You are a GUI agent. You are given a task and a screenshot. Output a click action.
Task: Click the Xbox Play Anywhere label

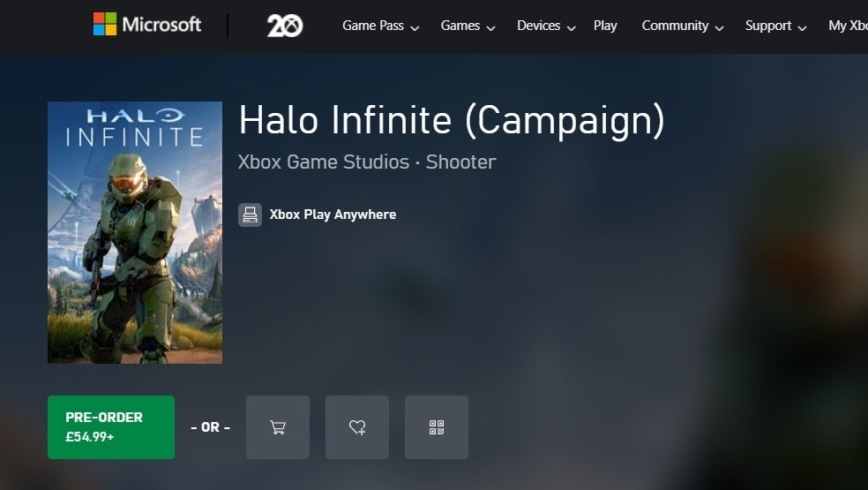[333, 215]
